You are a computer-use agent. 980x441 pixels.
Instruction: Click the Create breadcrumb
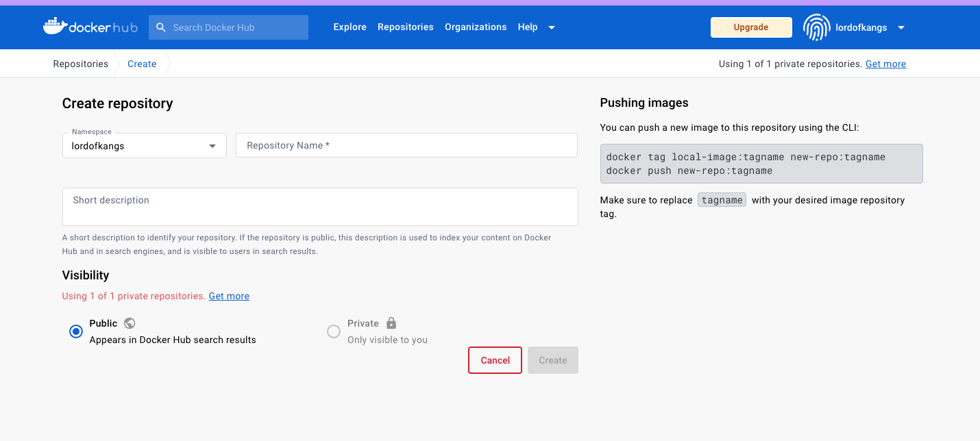point(142,64)
